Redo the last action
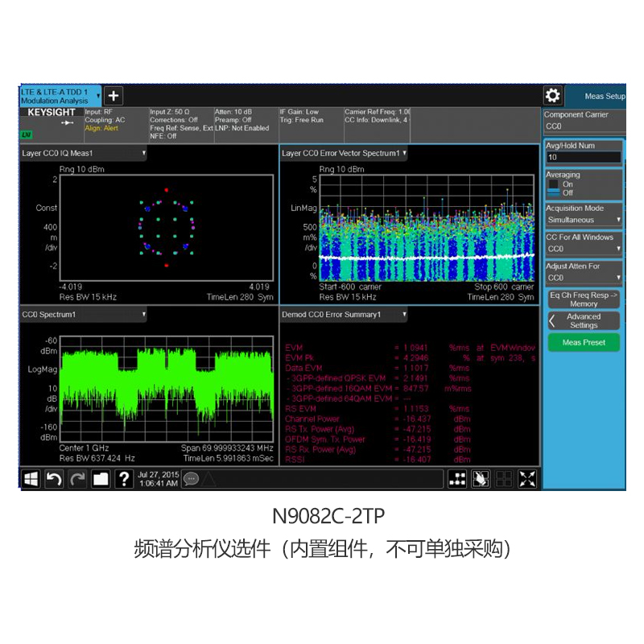 (77, 478)
